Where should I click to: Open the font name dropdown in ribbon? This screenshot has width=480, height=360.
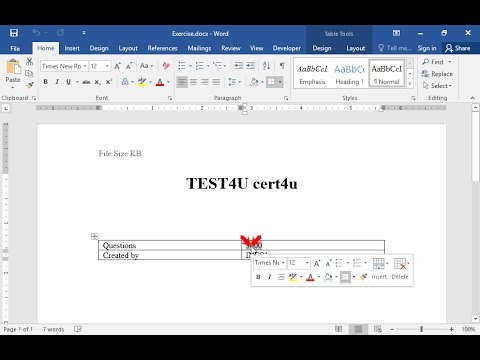pyautogui.click(x=85, y=66)
